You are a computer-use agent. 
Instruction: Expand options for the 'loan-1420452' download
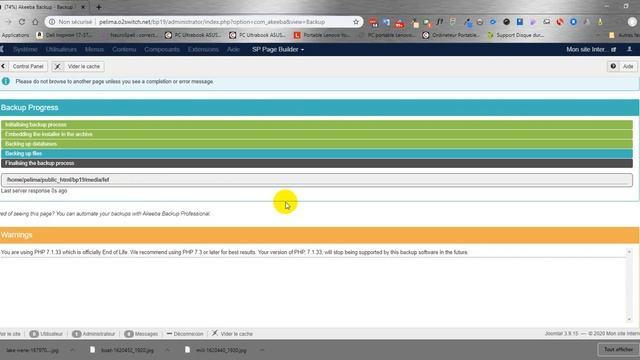click(167, 350)
